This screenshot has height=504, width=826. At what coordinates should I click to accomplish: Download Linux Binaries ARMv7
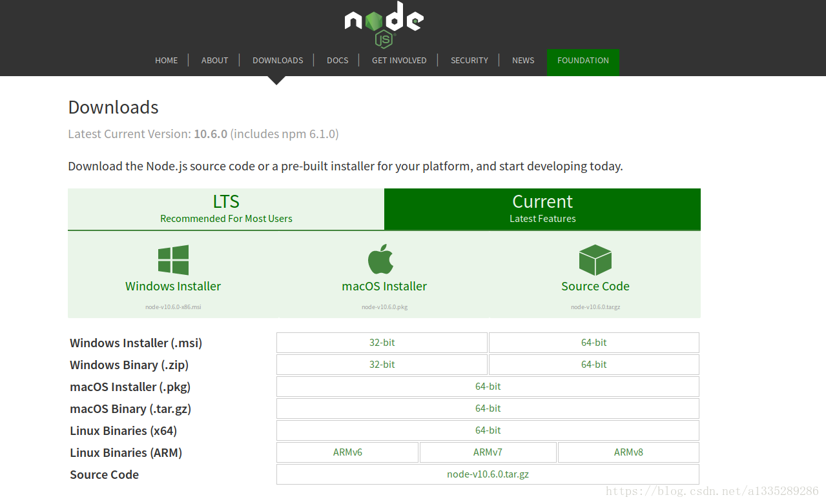tap(488, 452)
